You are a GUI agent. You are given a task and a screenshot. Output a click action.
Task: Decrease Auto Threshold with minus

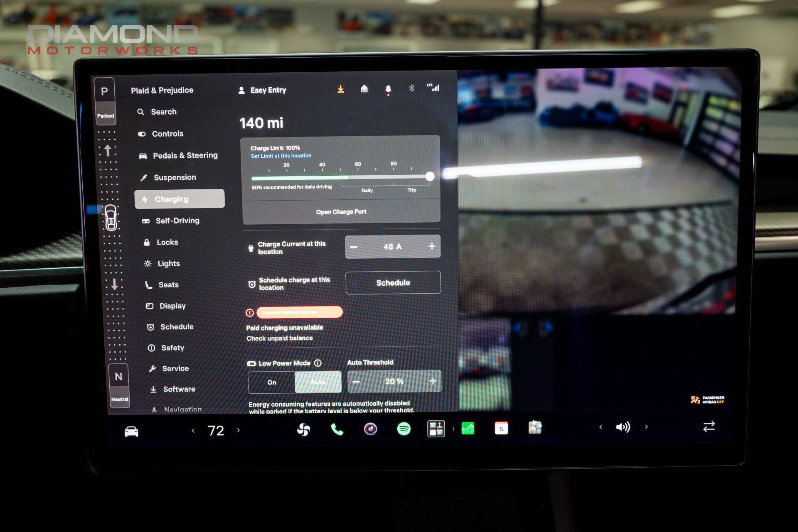pyautogui.click(x=356, y=382)
